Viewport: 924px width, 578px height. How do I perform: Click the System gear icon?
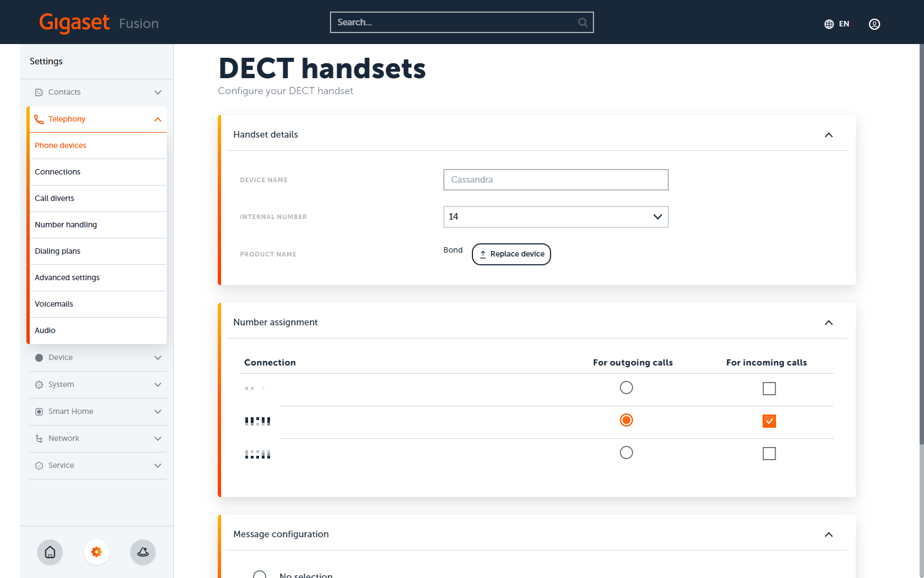(x=39, y=385)
